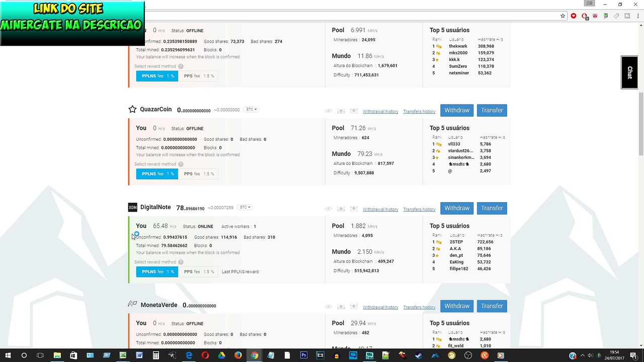This screenshot has height=362, width=644.
Task: Open Cortana search circle in taskbar
Action: [24, 355]
